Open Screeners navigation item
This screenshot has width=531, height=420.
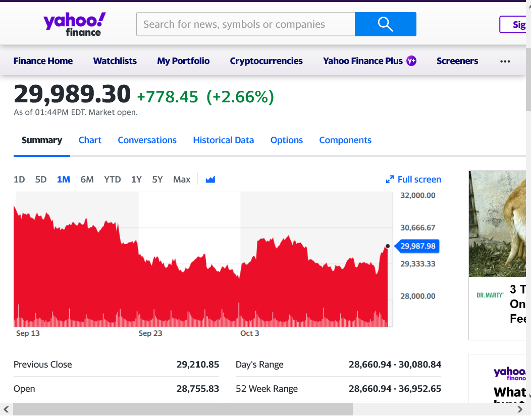[x=457, y=61]
